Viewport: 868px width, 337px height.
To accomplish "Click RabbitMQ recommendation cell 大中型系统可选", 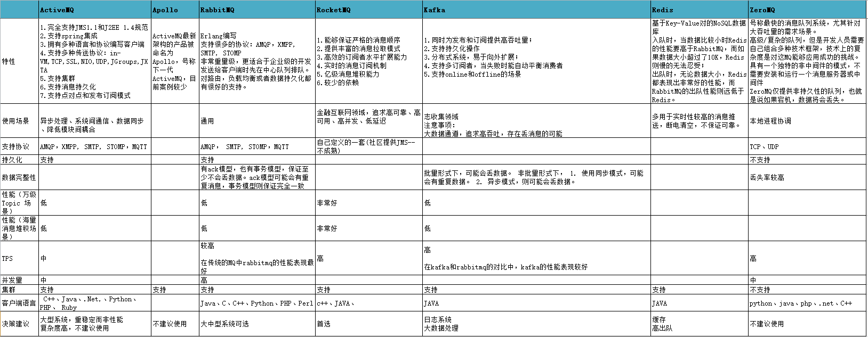I will (258, 324).
